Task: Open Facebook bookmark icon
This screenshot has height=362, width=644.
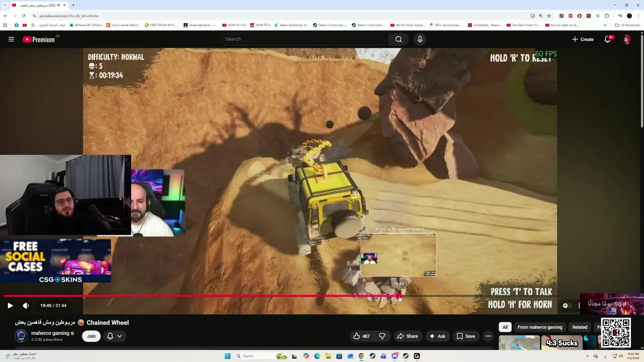Action: click(17, 25)
